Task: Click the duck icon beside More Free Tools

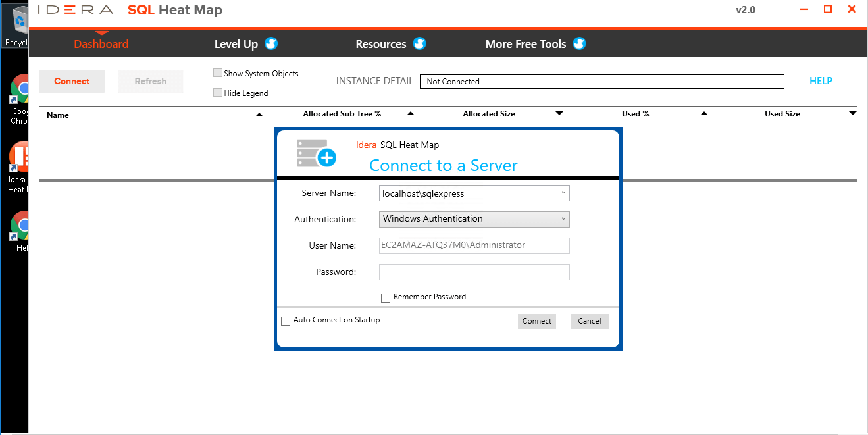Action: [579, 44]
